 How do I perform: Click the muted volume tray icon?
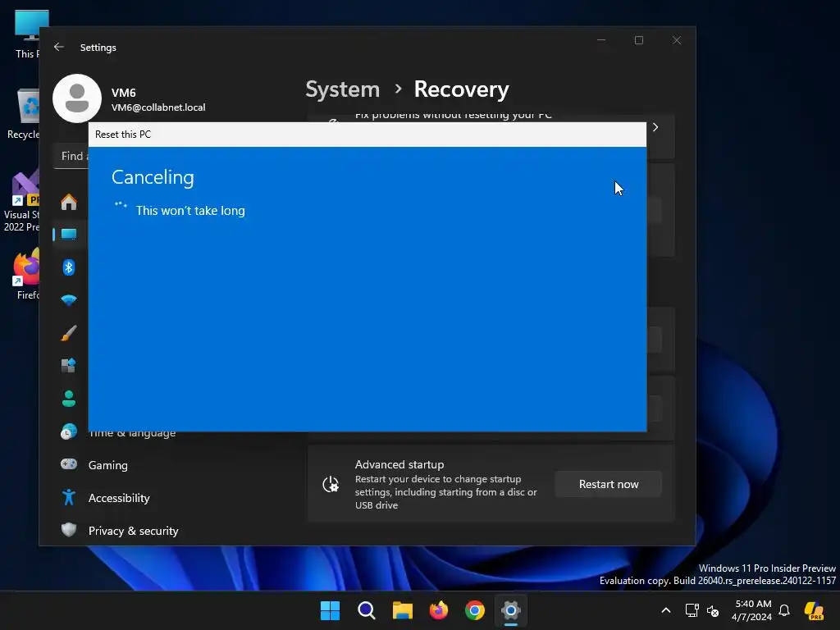[x=713, y=610]
